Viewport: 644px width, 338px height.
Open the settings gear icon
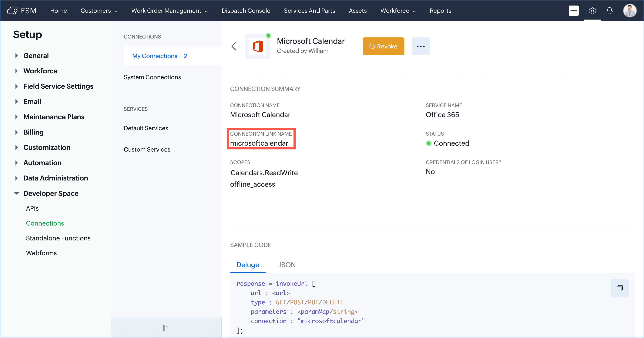click(592, 11)
